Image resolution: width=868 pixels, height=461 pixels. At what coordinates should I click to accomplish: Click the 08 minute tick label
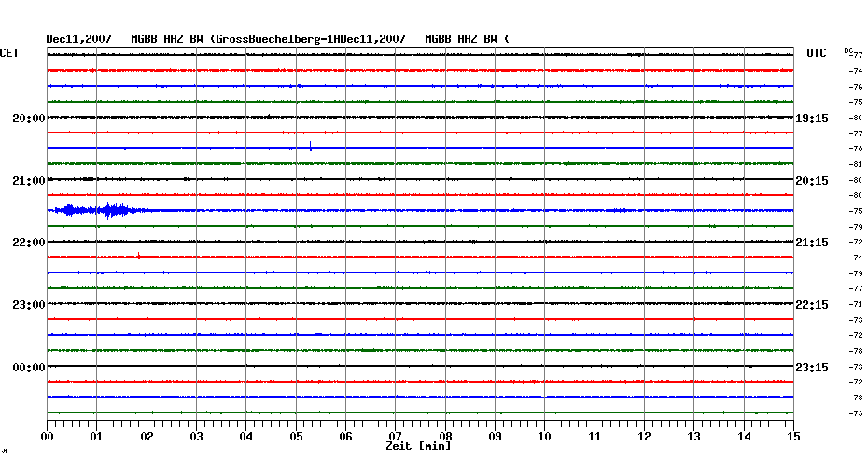(445, 436)
